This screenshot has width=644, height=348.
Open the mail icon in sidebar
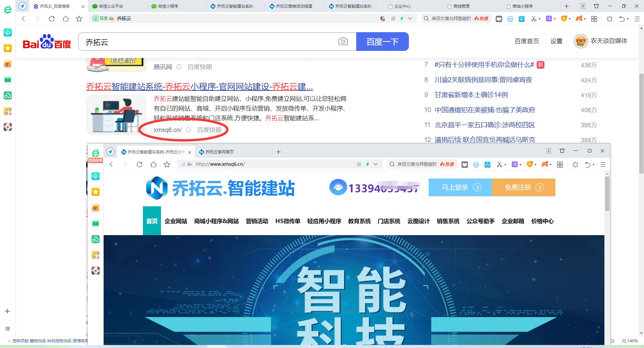click(x=8, y=80)
